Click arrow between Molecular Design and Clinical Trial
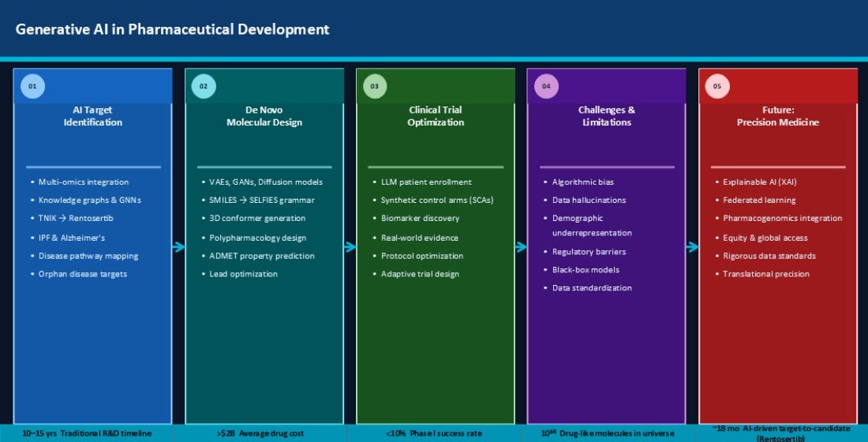 pos(350,247)
